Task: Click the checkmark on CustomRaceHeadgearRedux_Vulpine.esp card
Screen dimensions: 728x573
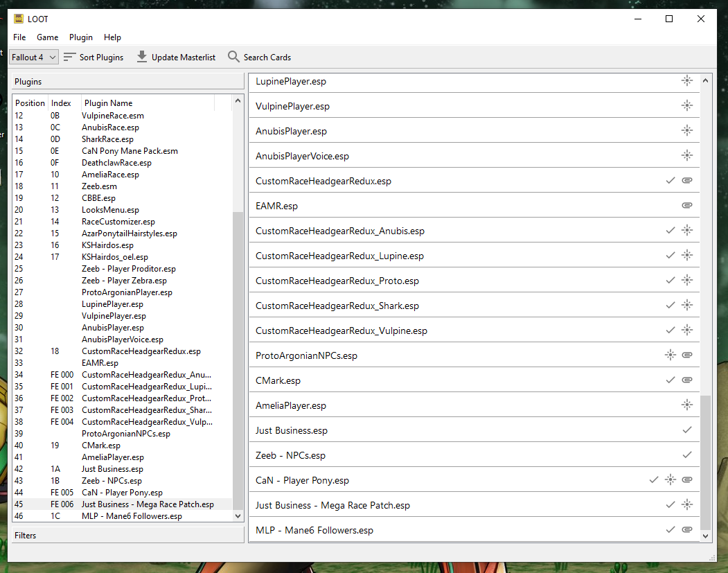Action: [x=671, y=330]
